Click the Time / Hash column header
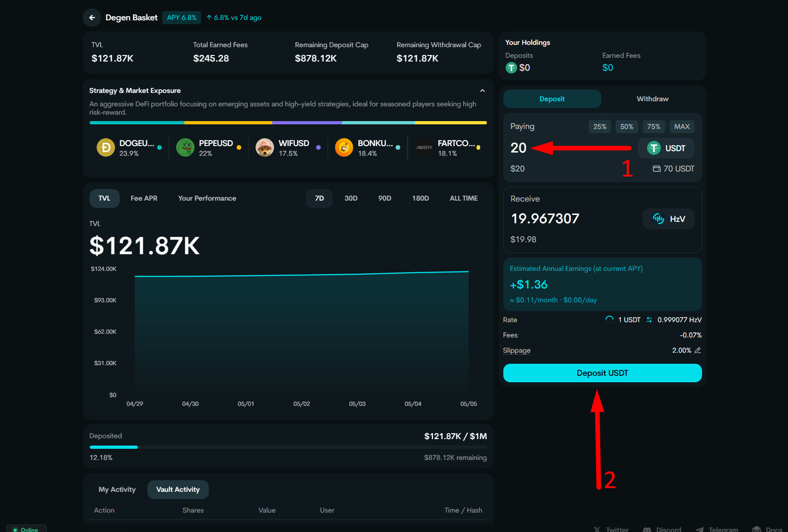The height and width of the screenshot is (532, 788). (x=463, y=510)
